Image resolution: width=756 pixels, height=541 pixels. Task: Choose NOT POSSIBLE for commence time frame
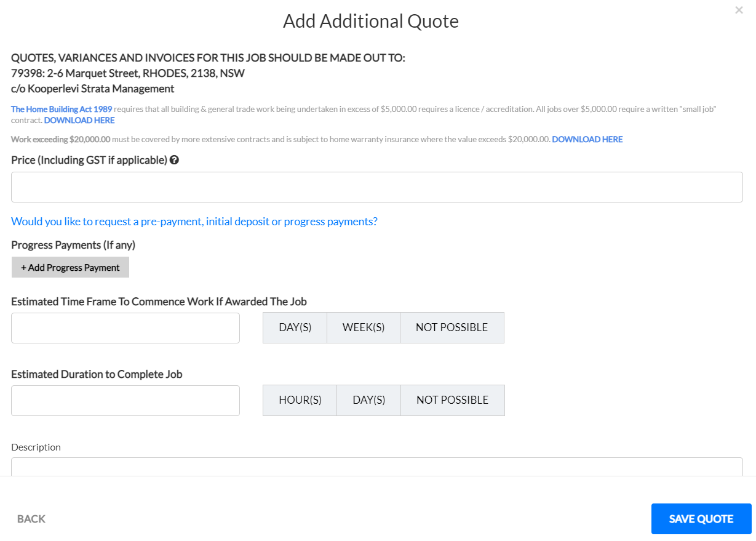tap(452, 327)
